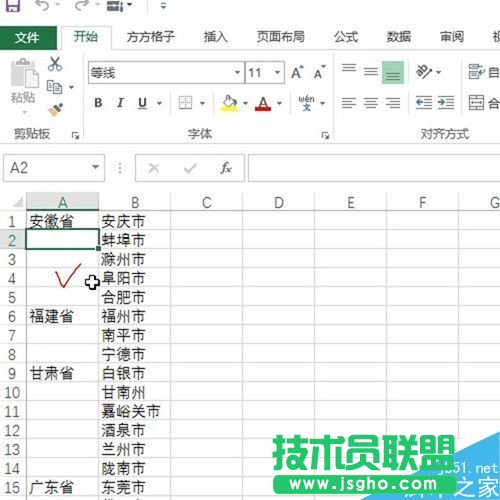Screen dimensions: 500x500
Task: Click the Decrease Indent icon
Action: (x=424, y=103)
